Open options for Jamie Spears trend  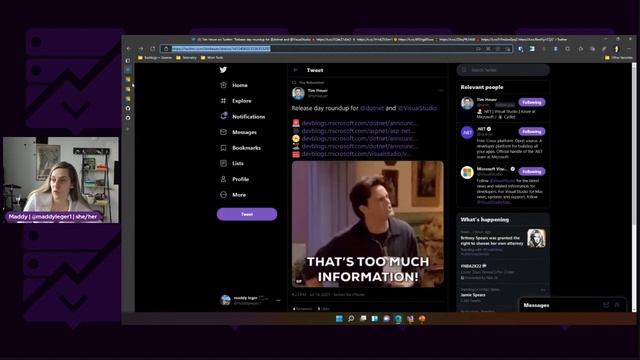[543, 290]
